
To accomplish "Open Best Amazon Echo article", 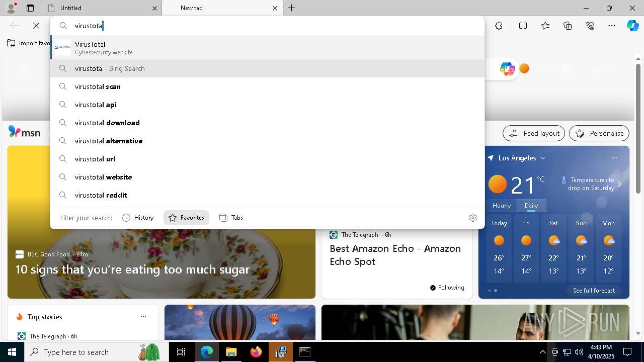I will pos(395,255).
